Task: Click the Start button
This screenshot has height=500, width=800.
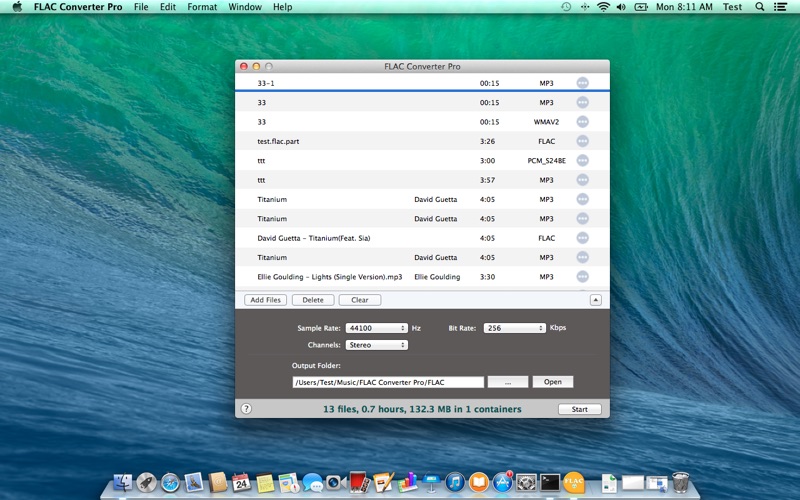Action: pos(580,409)
